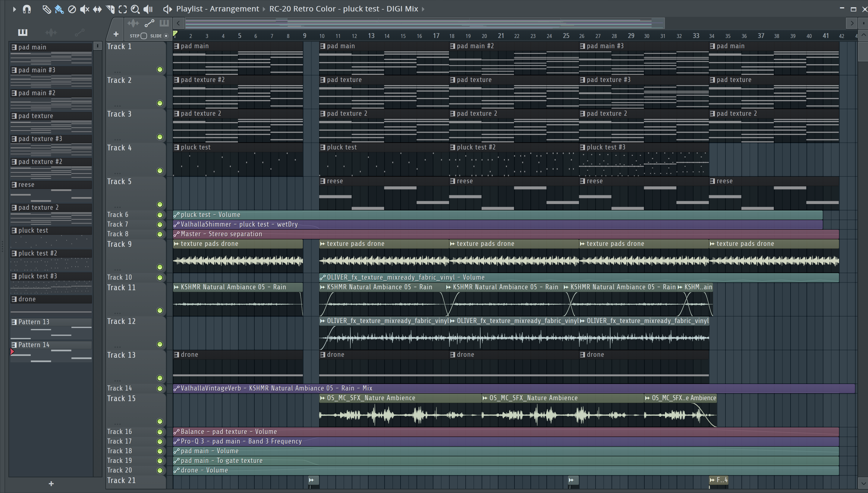
Task: Select the Paint brush tool
Action: point(59,9)
